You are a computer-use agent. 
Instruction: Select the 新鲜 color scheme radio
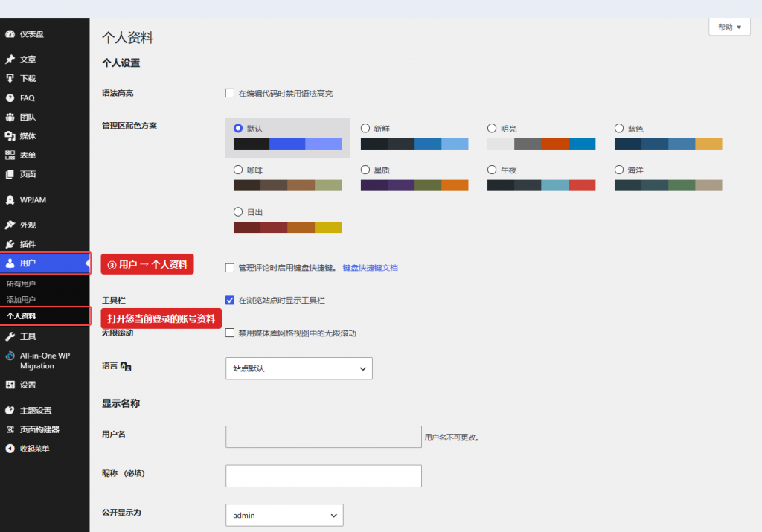point(365,128)
